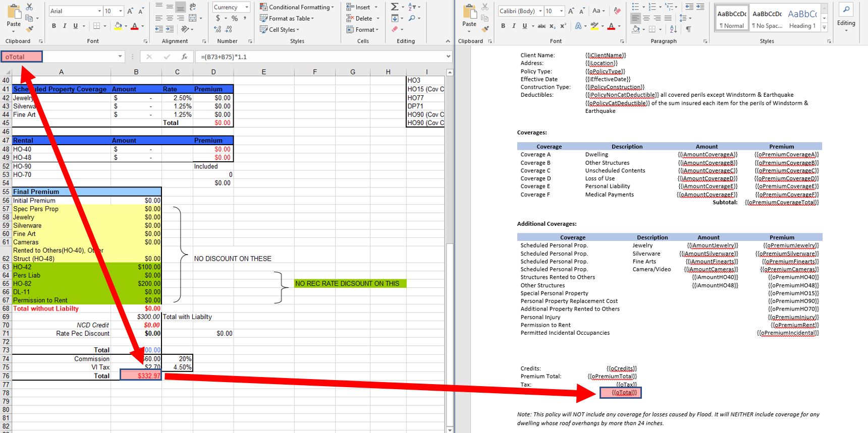
Task: Click Wrap Text icon in Excel Alignment group
Action: (x=192, y=7)
